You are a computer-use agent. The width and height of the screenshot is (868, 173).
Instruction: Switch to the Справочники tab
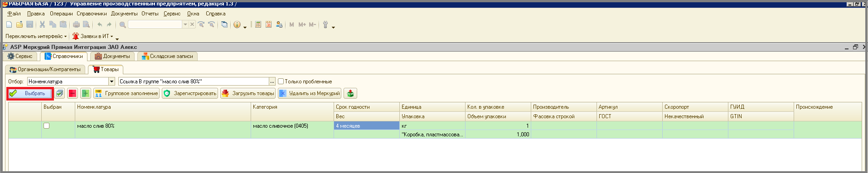(63, 56)
